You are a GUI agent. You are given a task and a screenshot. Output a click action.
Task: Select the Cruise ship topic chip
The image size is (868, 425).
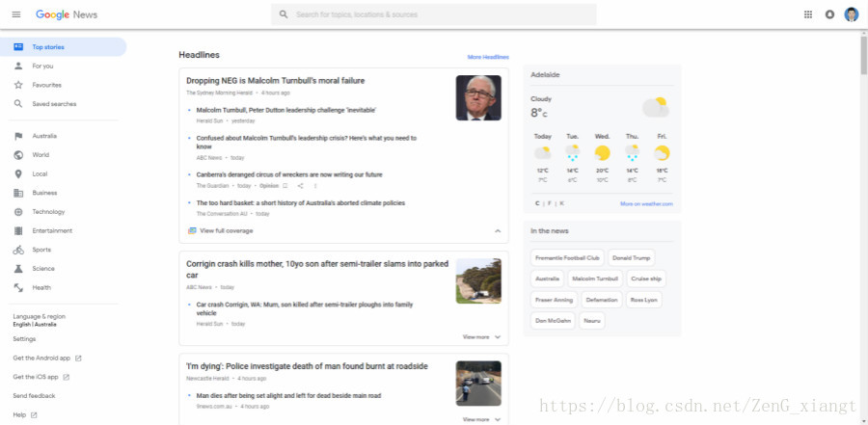(646, 279)
